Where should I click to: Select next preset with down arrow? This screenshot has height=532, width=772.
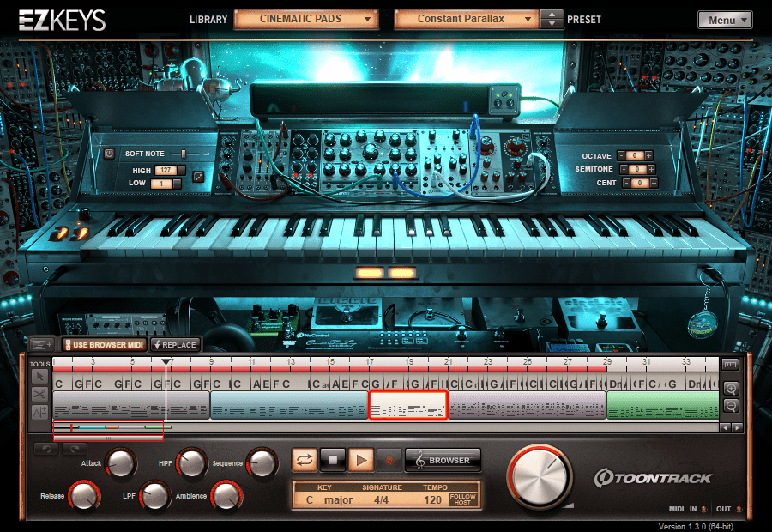552,24
